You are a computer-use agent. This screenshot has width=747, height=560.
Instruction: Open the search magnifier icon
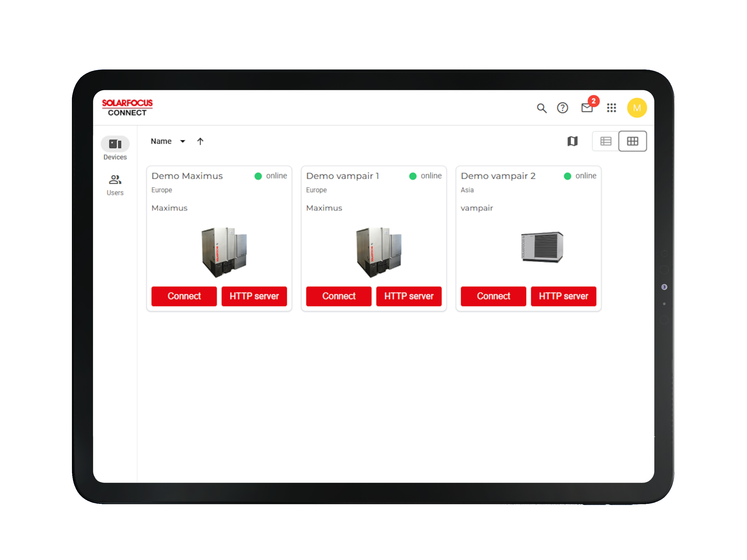point(541,108)
